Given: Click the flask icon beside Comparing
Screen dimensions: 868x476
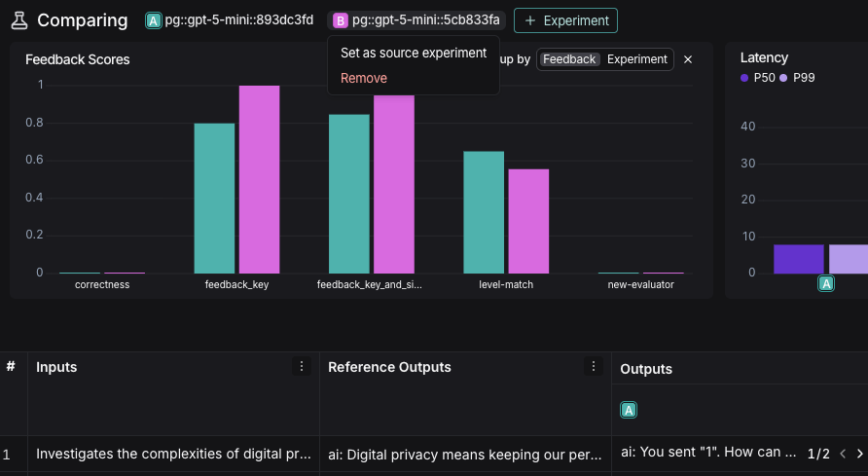Looking at the screenshot, I should 19,20.
